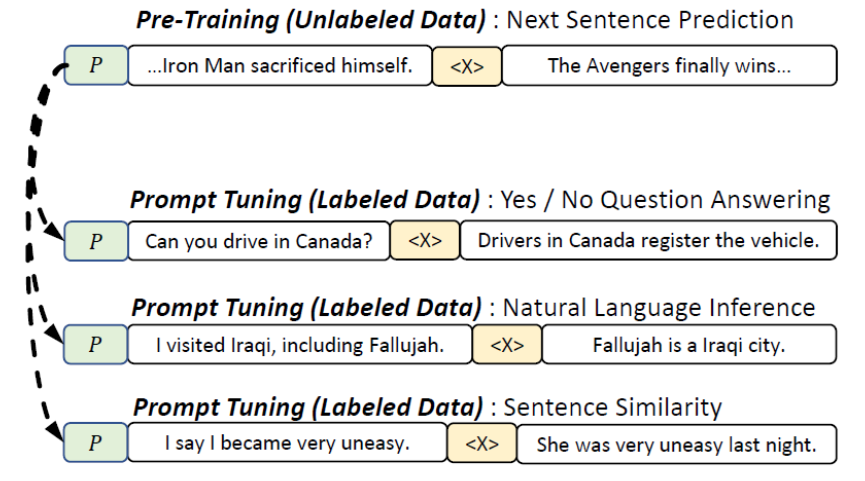
Task: Select "Drivers in Canada register the vehicle." box
Action: pyautogui.click(x=648, y=240)
